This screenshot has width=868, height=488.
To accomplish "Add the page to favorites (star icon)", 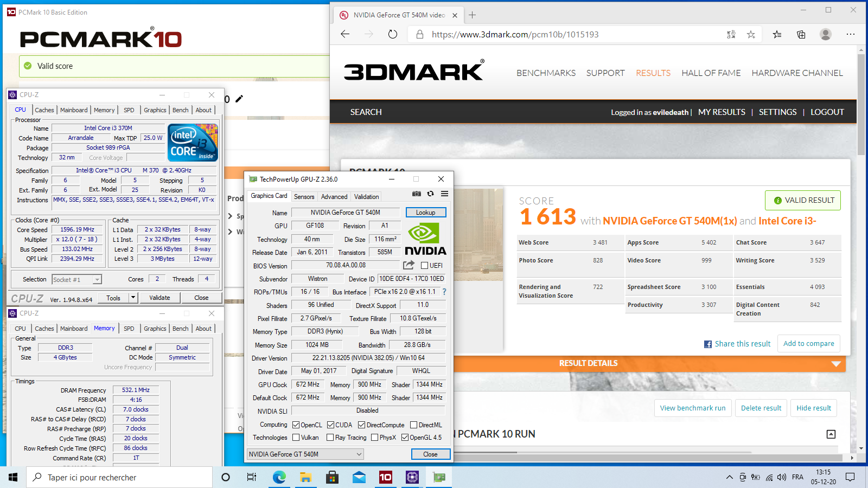I will tap(751, 34).
